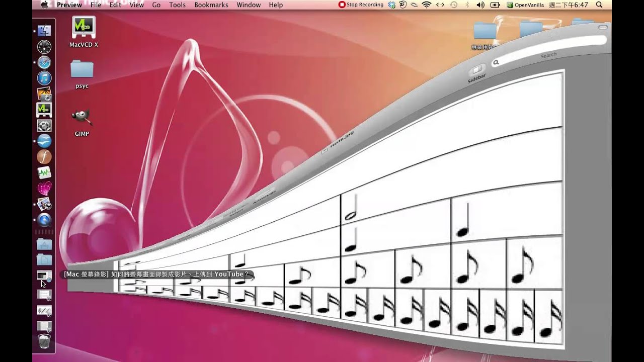
Task: Open the green waveform app in Dock
Action: pyautogui.click(x=44, y=172)
